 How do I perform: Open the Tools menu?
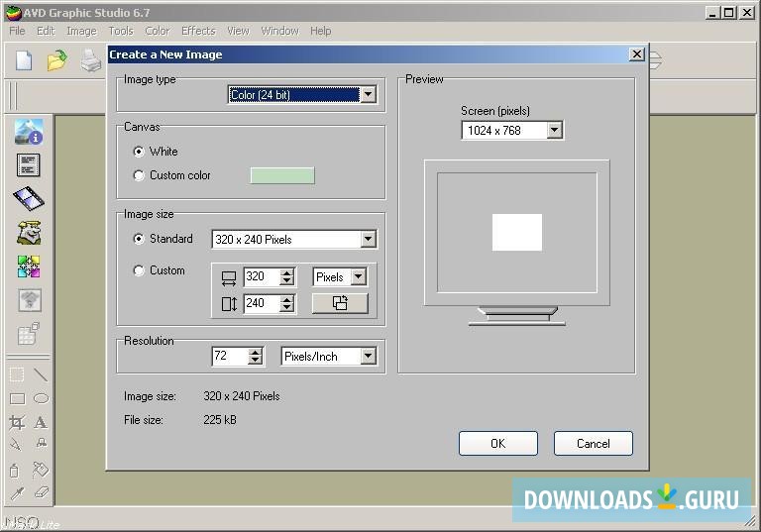tap(121, 31)
